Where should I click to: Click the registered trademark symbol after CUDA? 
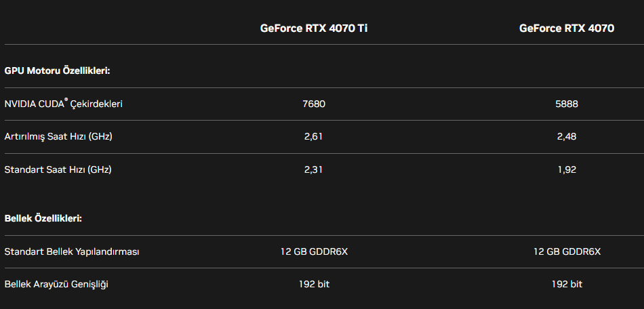(66, 100)
